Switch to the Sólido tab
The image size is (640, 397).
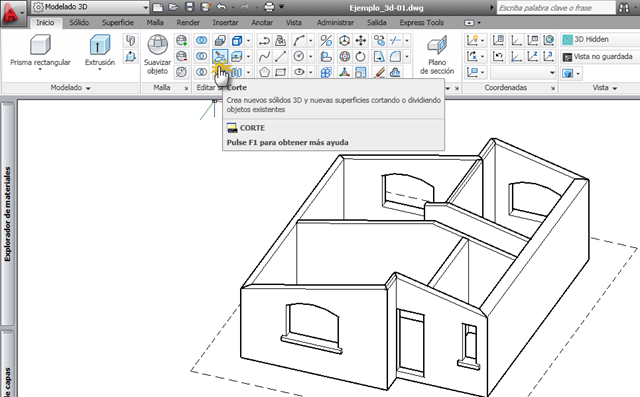(79, 23)
